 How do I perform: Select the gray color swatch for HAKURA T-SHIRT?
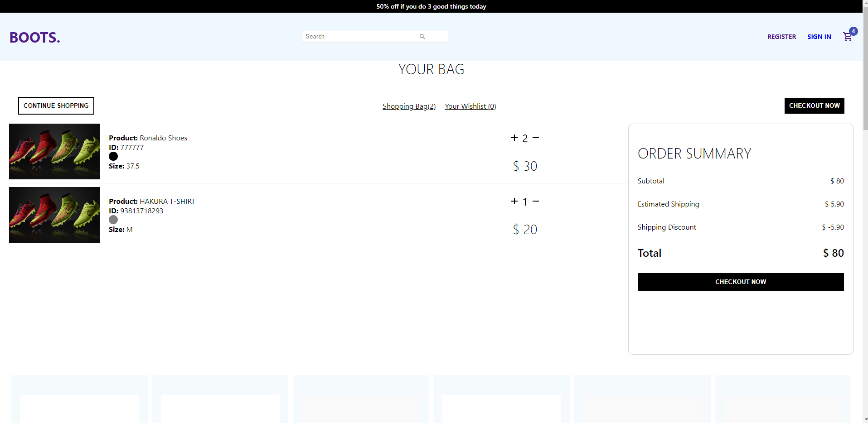(x=113, y=220)
